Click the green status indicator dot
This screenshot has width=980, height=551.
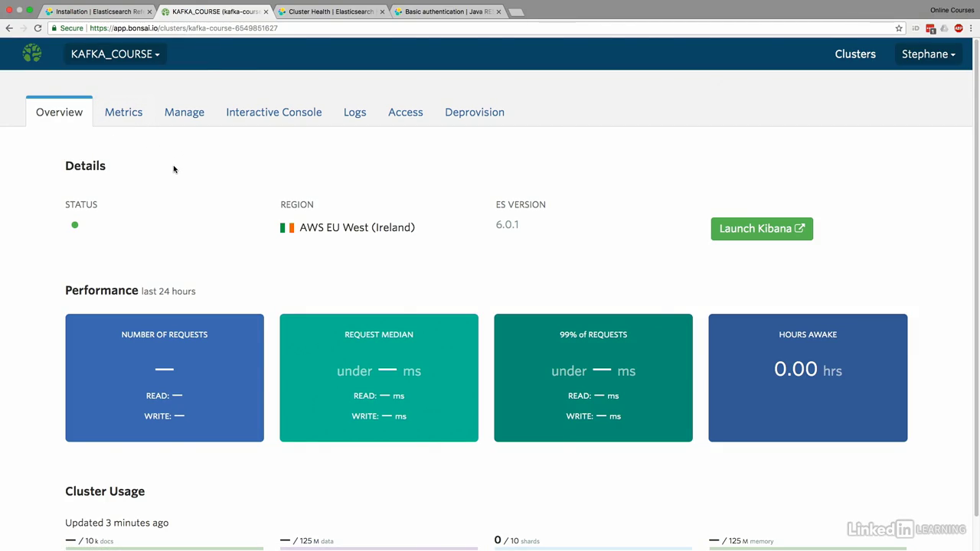click(74, 225)
